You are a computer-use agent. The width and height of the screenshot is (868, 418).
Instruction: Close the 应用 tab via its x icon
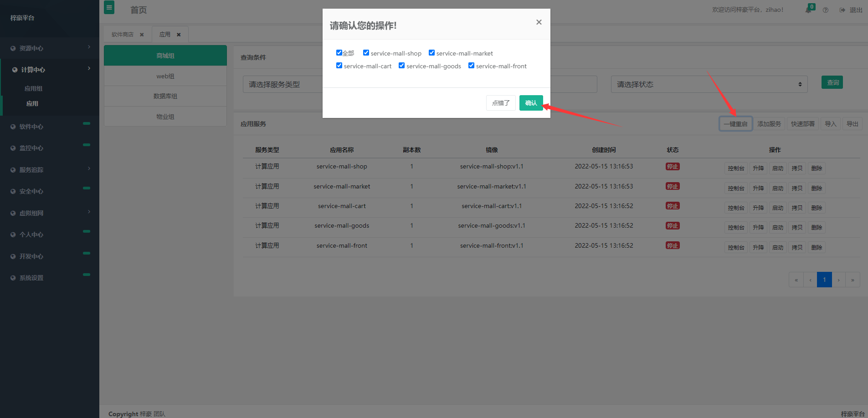[179, 35]
